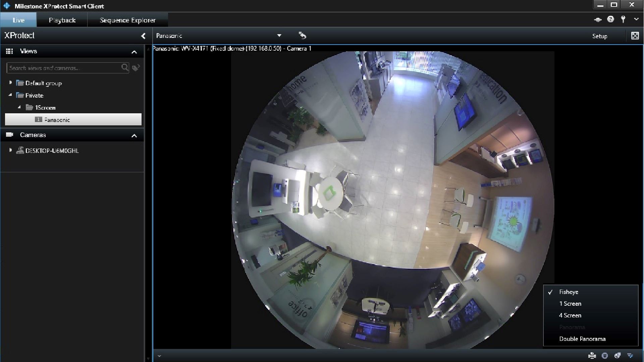Click the fisheye camera live image
The height and width of the screenshot is (362, 644).
point(393,200)
